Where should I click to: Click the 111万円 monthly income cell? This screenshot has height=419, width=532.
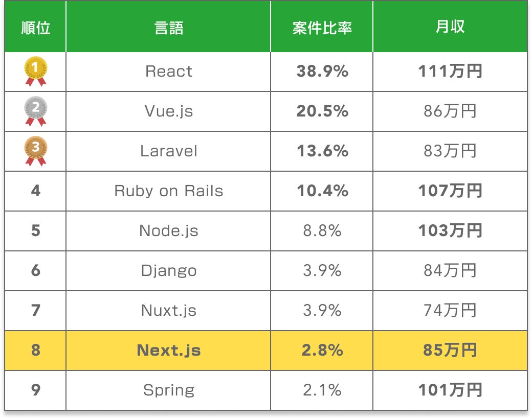point(450,72)
